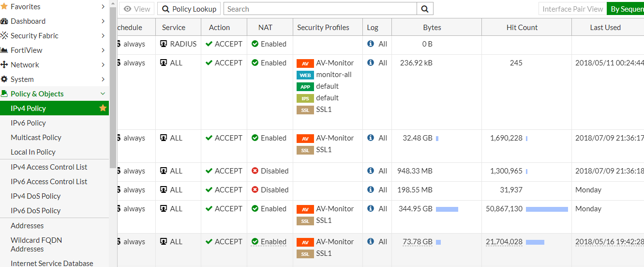Click the View button in toolbar
The image size is (644, 267).
(136, 9)
